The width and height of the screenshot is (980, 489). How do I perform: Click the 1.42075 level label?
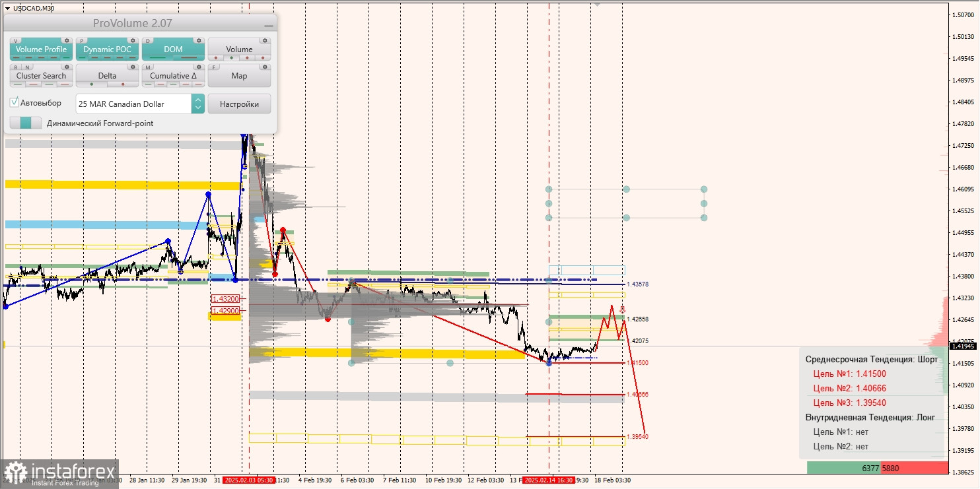point(638,341)
